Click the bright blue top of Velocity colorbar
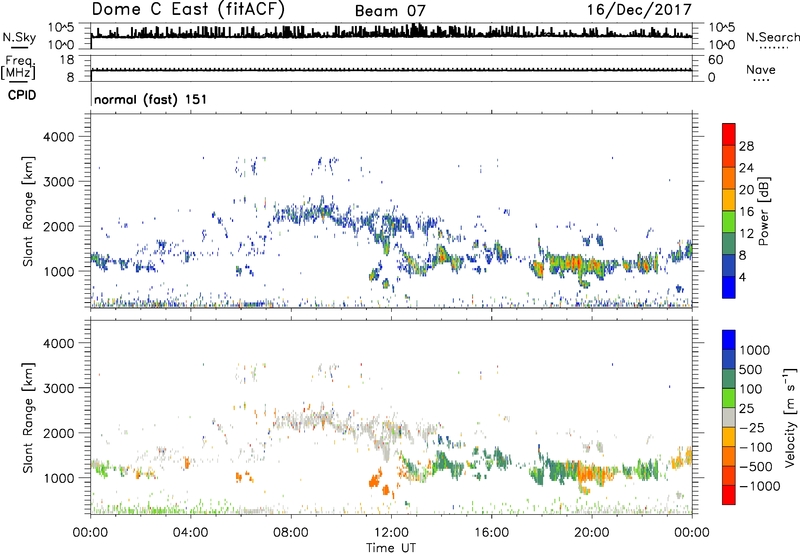 click(729, 340)
